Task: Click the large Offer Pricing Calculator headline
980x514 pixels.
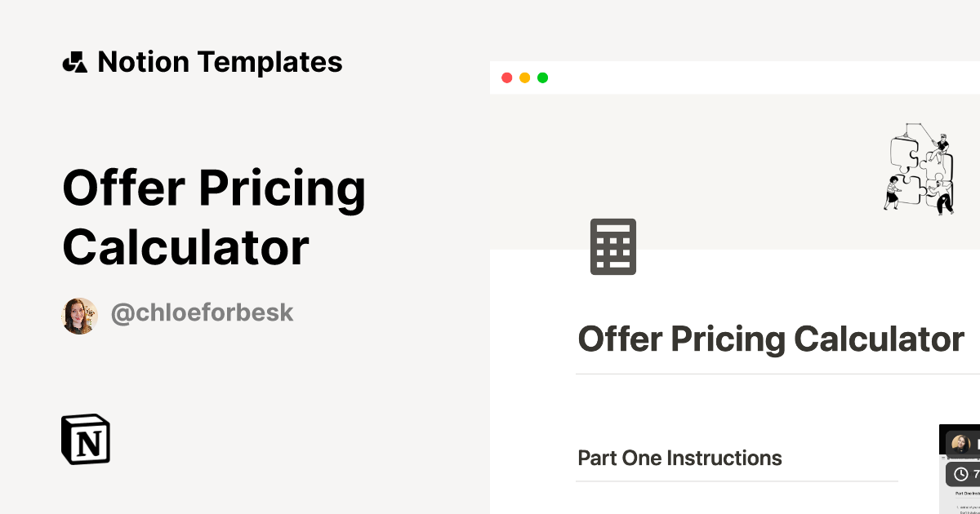Action: click(214, 217)
